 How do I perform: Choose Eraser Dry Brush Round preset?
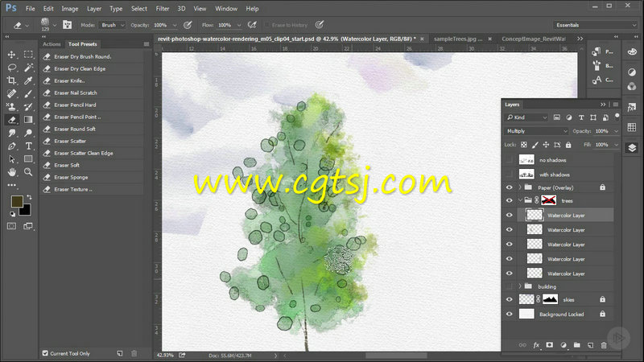coord(91,56)
